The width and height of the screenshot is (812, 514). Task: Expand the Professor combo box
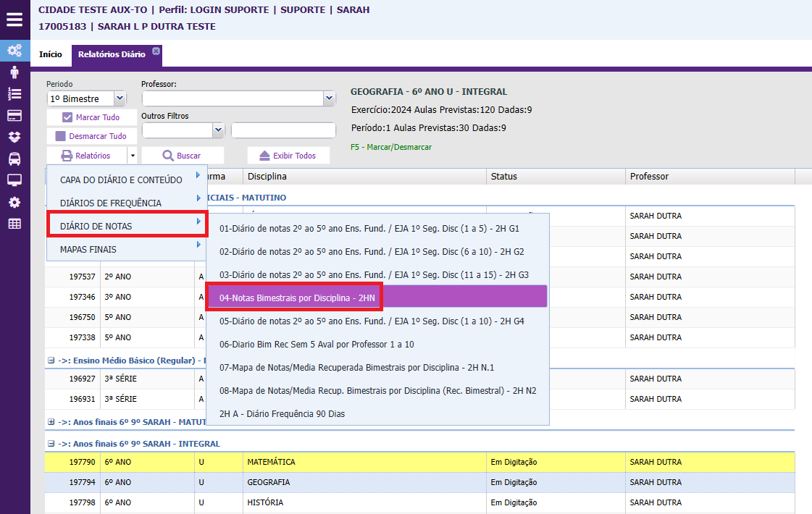[329, 98]
